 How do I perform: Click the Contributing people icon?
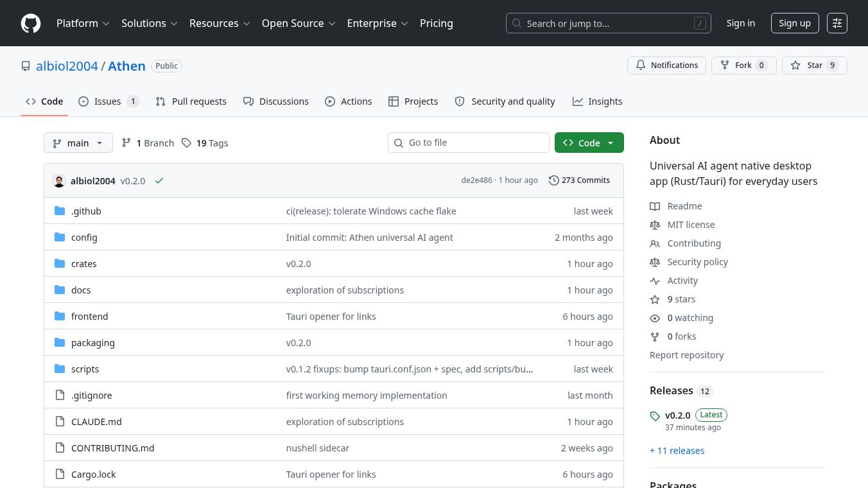[x=655, y=243]
